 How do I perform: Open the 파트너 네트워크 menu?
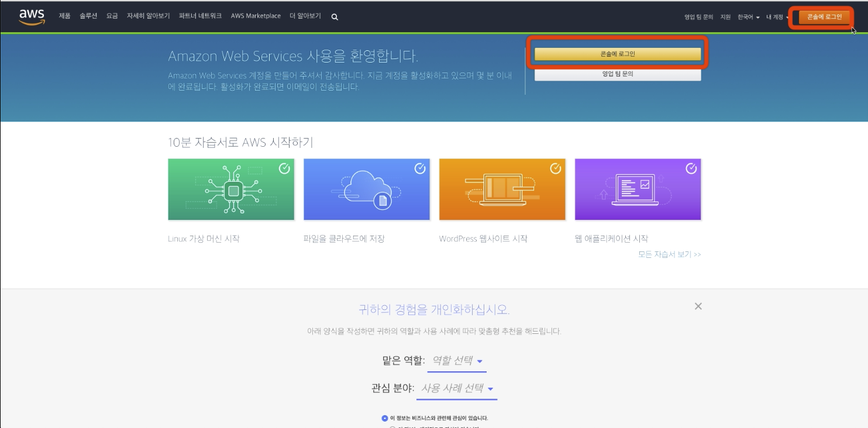201,16
